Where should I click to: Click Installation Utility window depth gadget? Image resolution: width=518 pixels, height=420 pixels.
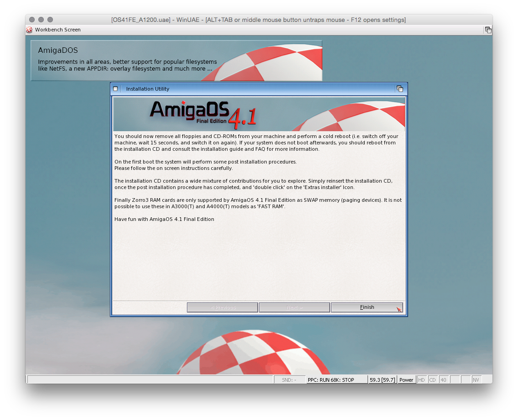[400, 89]
